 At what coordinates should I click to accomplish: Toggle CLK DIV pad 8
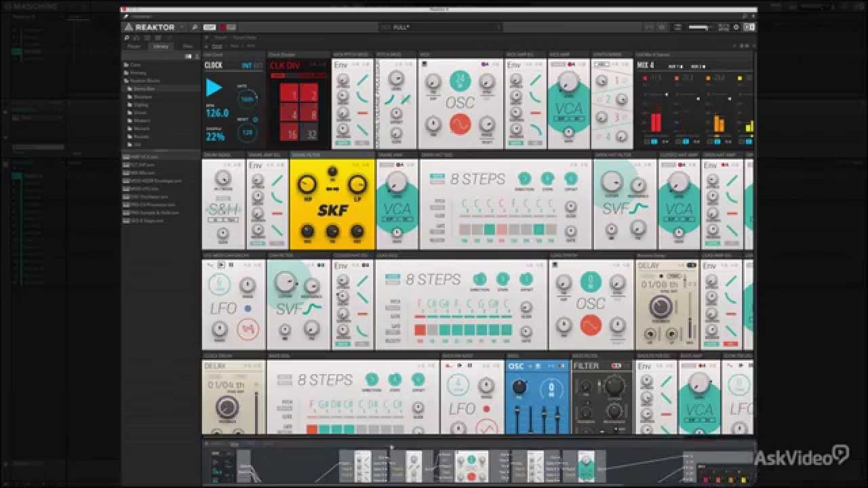click(x=309, y=112)
